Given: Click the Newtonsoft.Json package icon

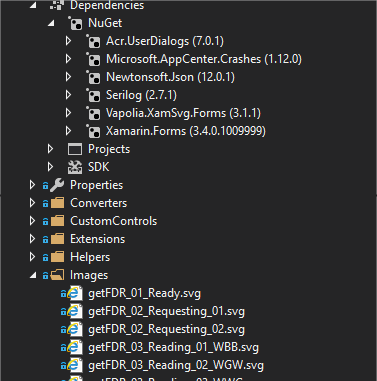Looking at the screenshot, I should 93,77.
